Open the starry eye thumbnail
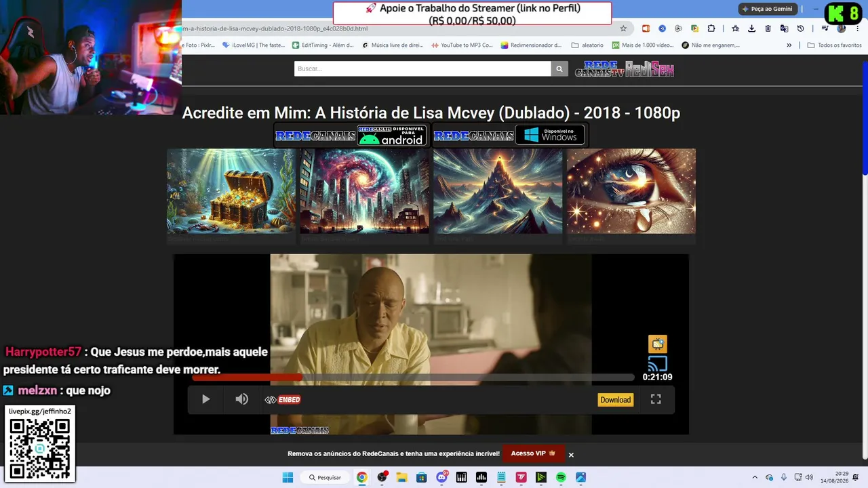 [x=631, y=191]
